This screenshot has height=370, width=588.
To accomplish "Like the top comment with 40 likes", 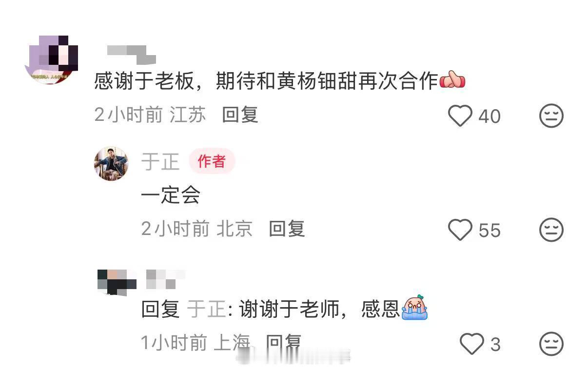I will (x=460, y=116).
